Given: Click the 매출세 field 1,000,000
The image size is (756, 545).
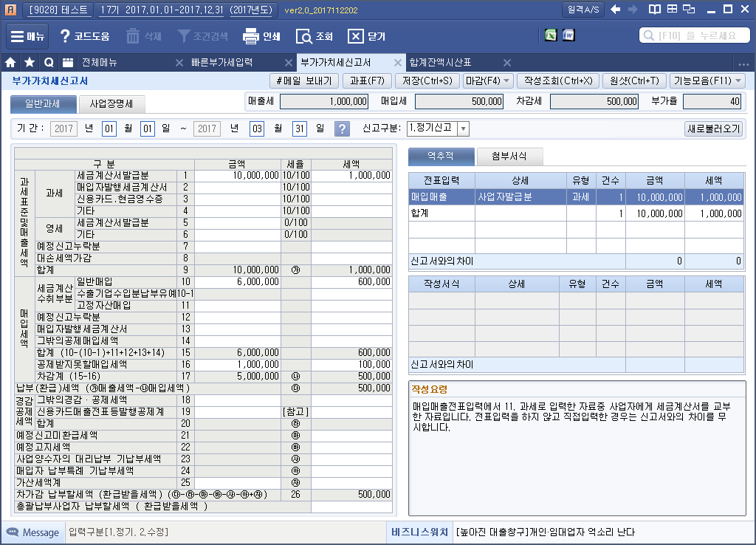Looking at the screenshot, I should click(x=324, y=101).
